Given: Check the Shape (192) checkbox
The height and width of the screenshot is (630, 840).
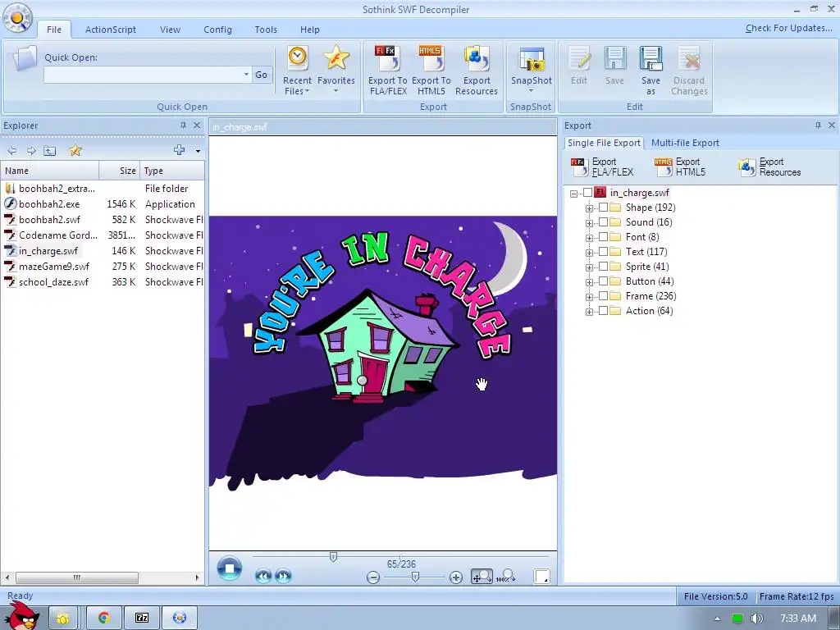Looking at the screenshot, I should 603,208.
